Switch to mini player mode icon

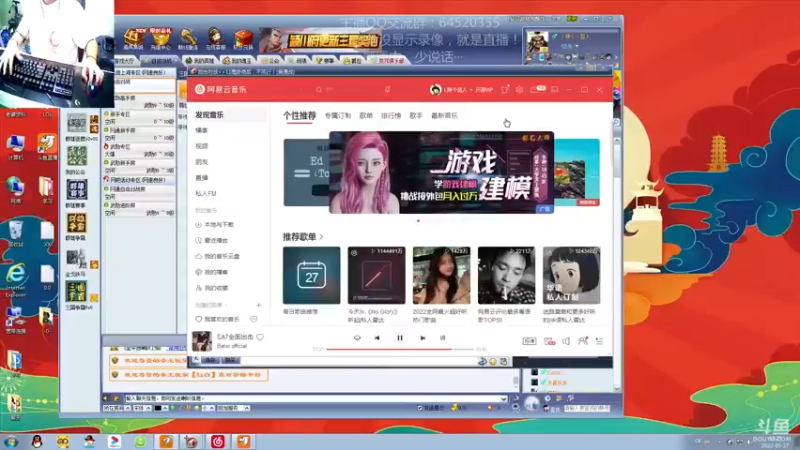coord(555,90)
